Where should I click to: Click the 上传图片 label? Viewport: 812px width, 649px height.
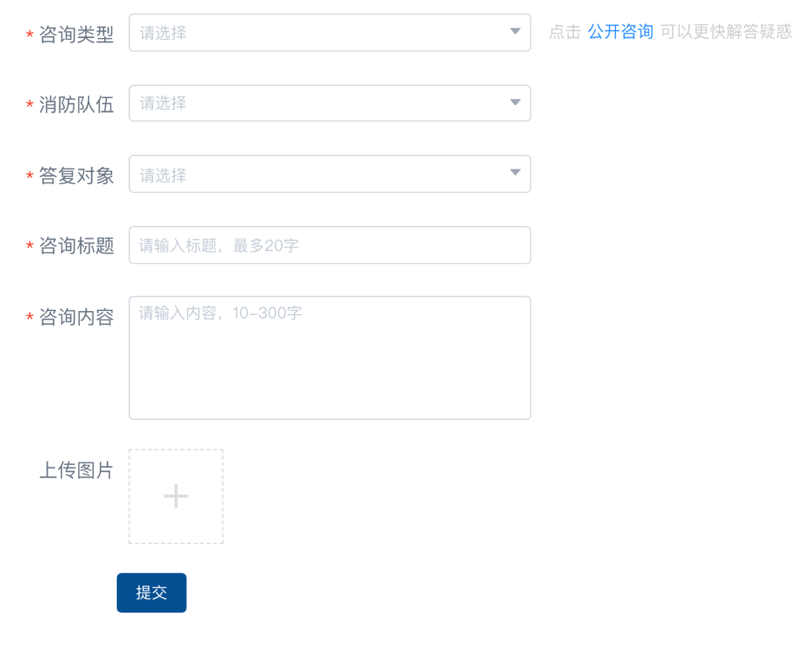point(76,470)
